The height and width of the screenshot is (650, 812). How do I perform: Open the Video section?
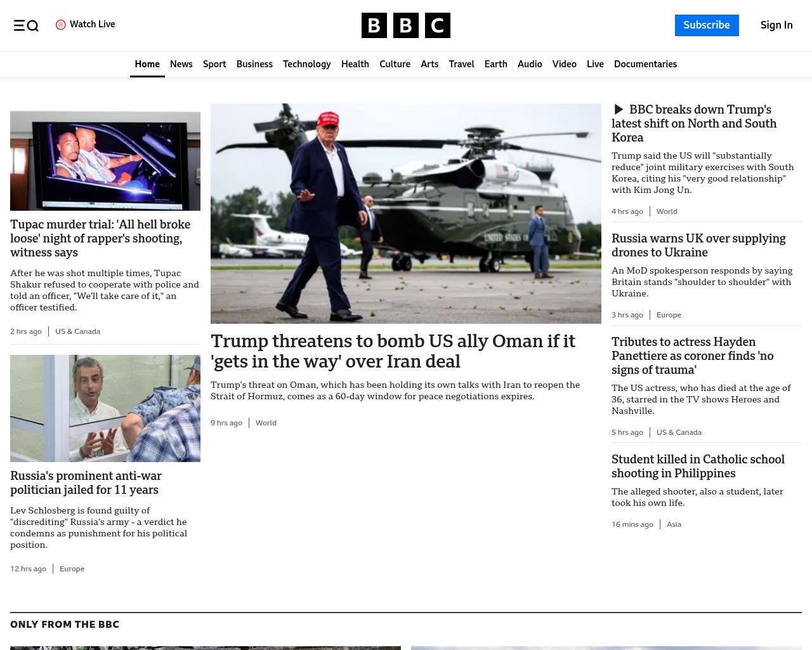pyautogui.click(x=565, y=64)
